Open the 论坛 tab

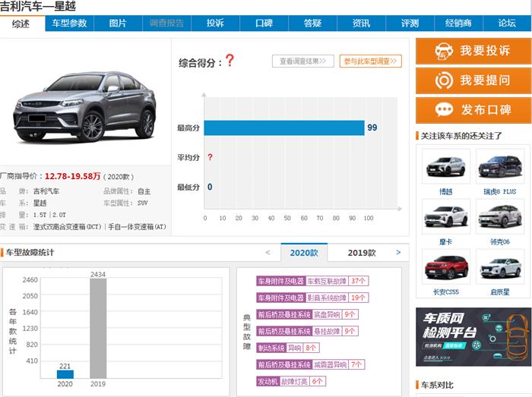click(507, 24)
